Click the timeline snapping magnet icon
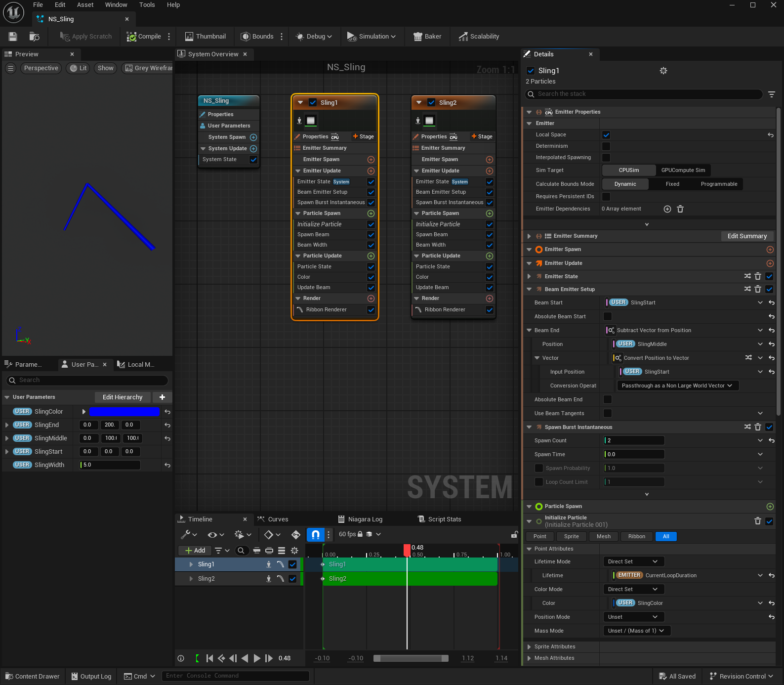Screen dimensions: 784x685 (315, 534)
